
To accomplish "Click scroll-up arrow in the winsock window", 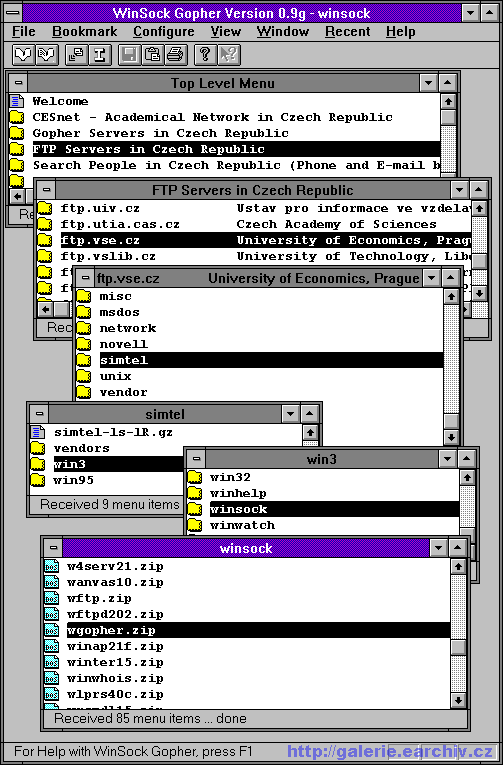I will (458, 566).
